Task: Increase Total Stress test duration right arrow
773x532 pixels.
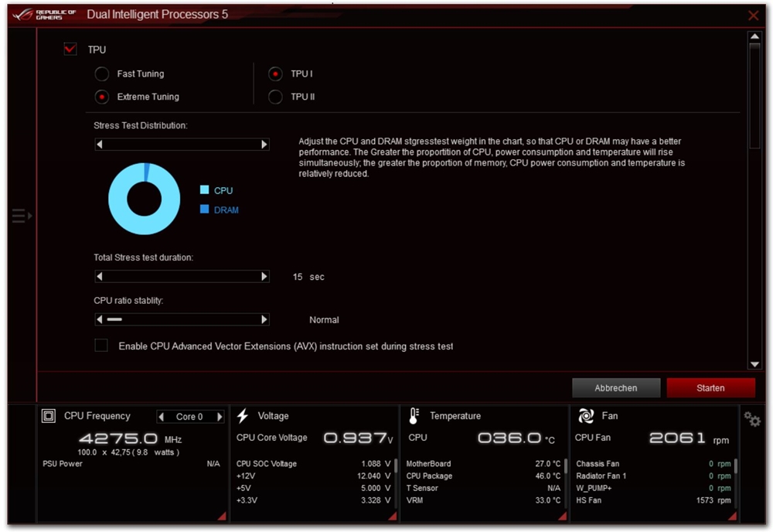Action: coord(264,276)
